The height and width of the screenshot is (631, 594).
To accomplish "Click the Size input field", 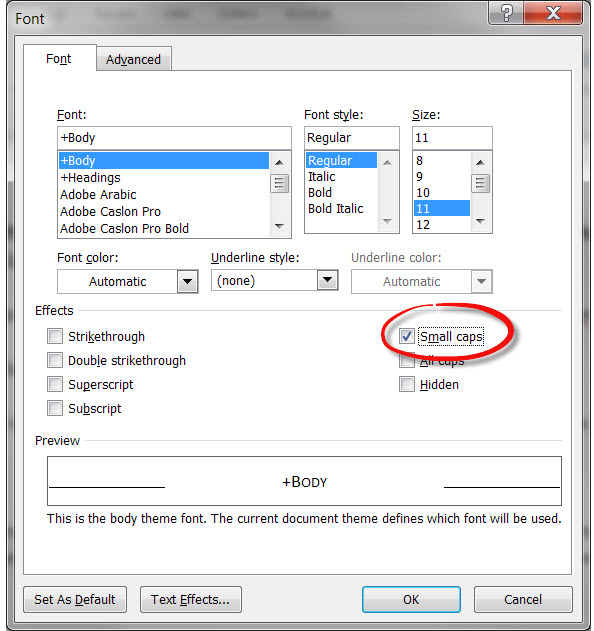I will pos(452,138).
